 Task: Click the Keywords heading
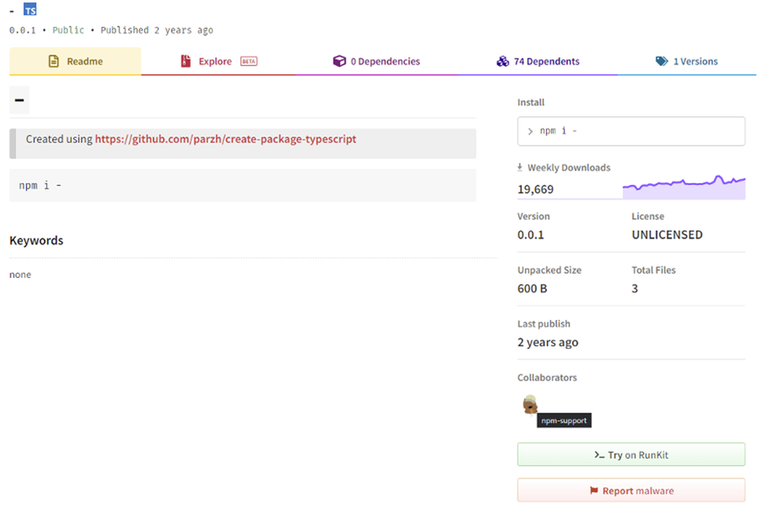coord(36,240)
